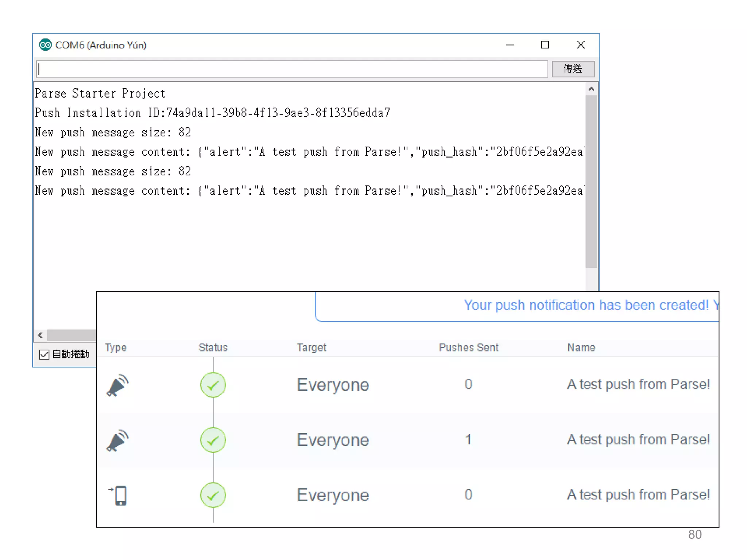Click the Target column header

click(311, 347)
